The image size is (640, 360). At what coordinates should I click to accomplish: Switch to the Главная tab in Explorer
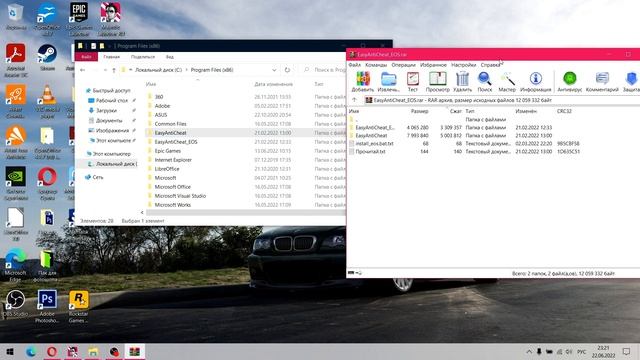pyautogui.click(x=111, y=57)
